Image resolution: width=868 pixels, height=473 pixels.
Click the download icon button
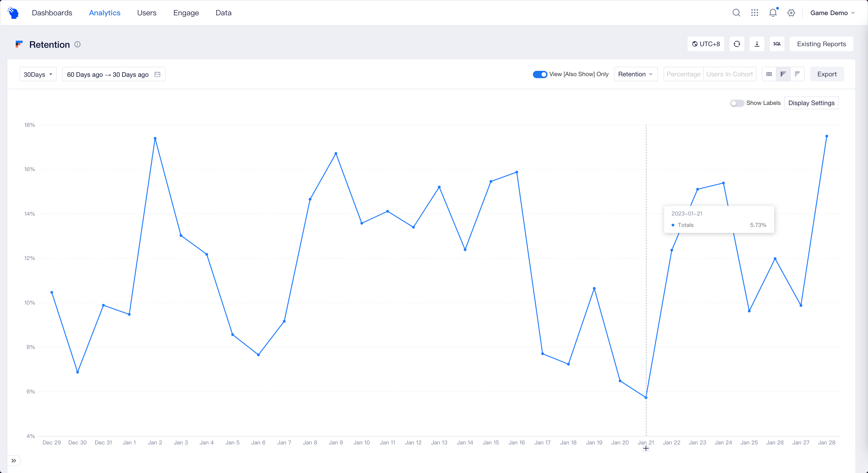tap(757, 44)
